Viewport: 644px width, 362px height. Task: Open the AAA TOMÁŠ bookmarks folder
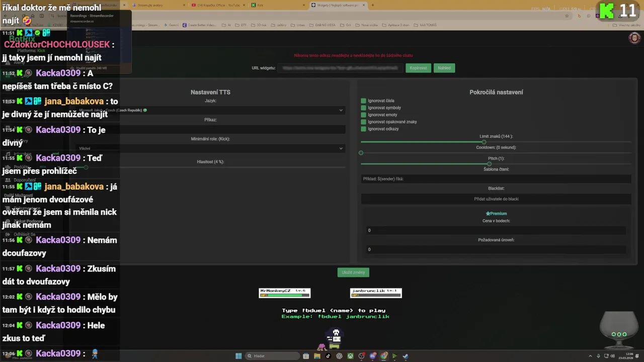click(x=426, y=25)
